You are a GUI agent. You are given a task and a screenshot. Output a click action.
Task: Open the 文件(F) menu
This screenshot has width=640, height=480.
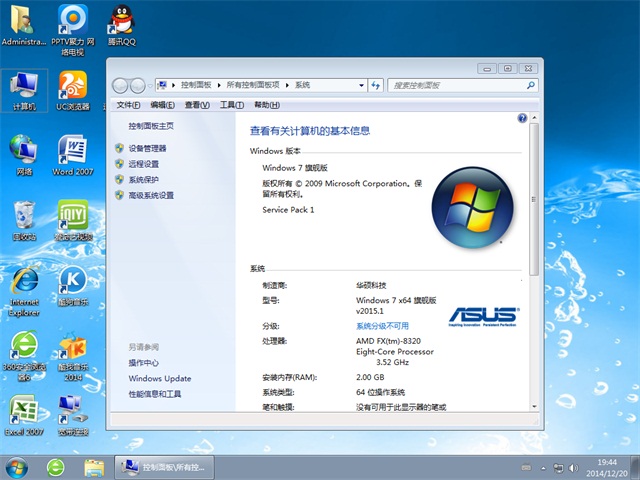[x=128, y=105]
